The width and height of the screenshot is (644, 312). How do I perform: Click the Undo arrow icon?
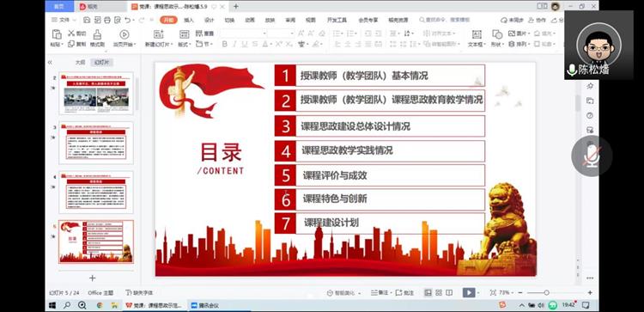coord(128,20)
